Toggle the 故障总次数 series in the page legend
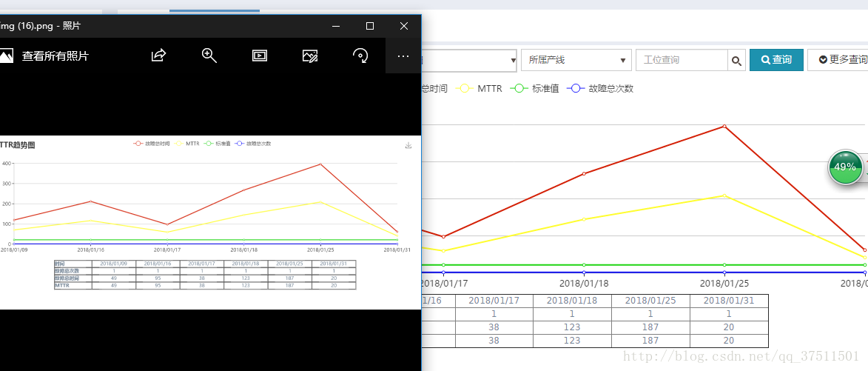This screenshot has height=371, width=868. [x=600, y=89]
